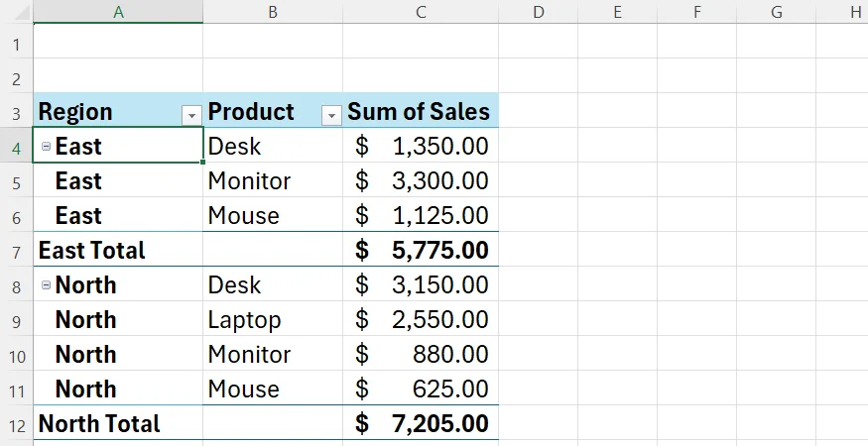Select the North Total label cell
Image resolution: width=868 pixels, height=446 pixels.
[x=118, y=423]
